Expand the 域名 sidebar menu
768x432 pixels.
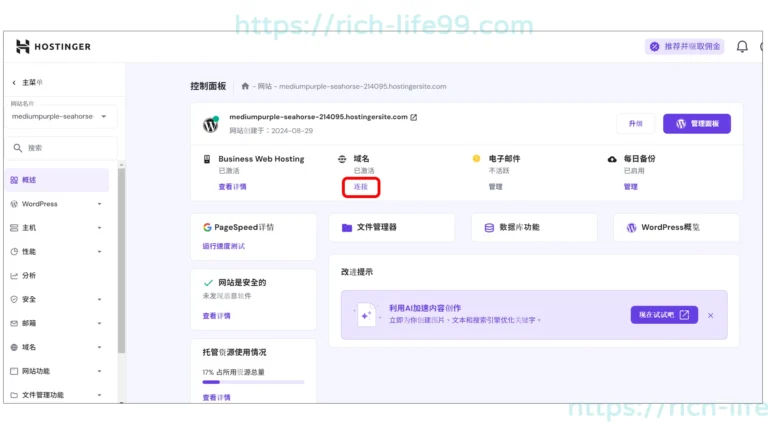click(x=99, y=347)
